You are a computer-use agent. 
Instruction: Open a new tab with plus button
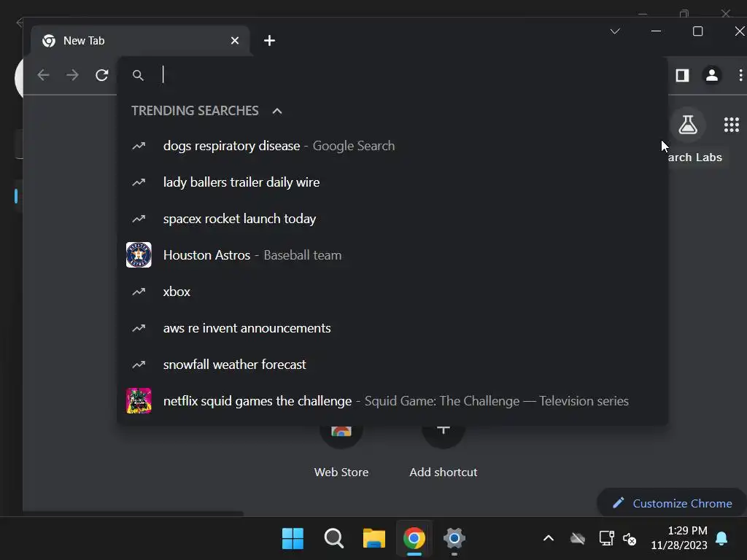270,41
